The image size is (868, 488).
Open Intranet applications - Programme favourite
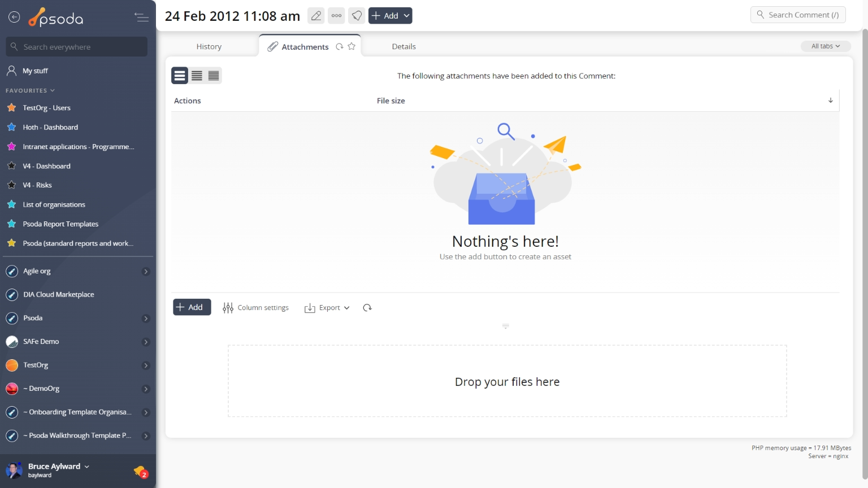point(78,147)
